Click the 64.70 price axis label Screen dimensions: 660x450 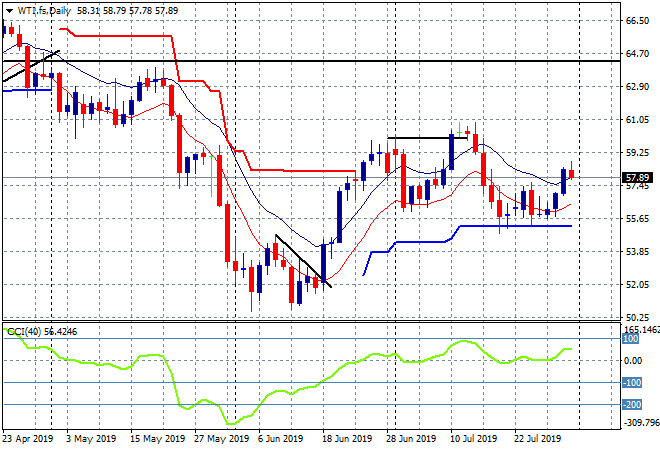[637, 53]
